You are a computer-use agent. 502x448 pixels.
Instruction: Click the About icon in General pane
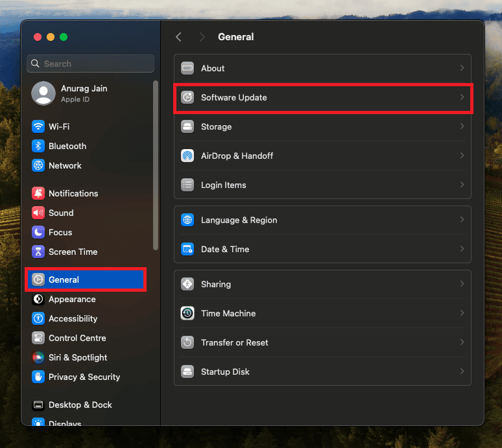tap(187, 68)
